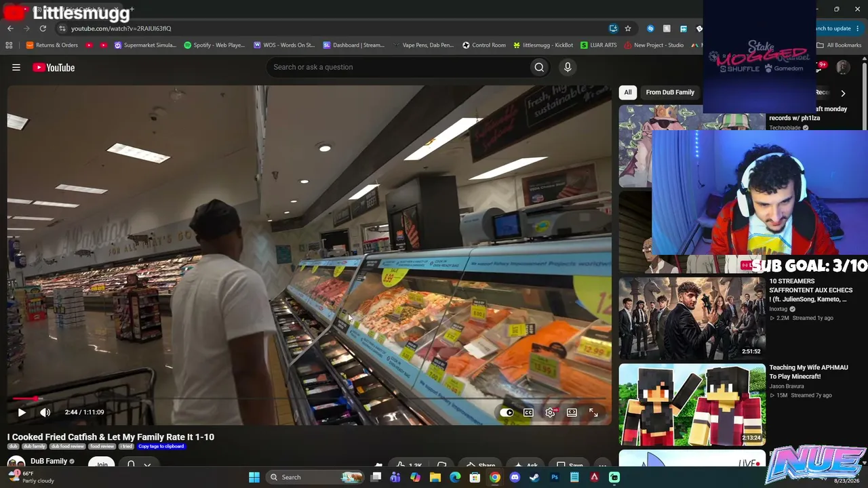The image size is (868, 488).
Task: Click the browser back arrow
Action: [x=10, y=28]
